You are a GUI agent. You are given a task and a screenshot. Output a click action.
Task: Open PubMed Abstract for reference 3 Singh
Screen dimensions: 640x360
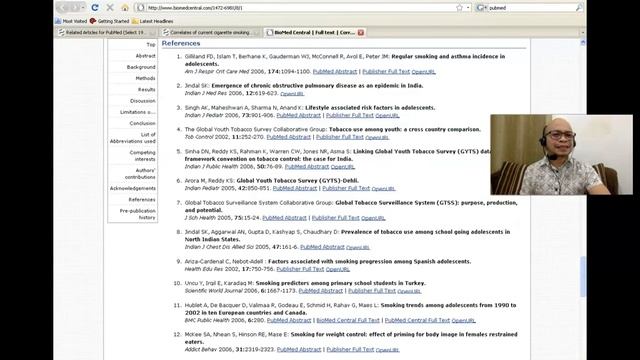click(x=298, y=116)
